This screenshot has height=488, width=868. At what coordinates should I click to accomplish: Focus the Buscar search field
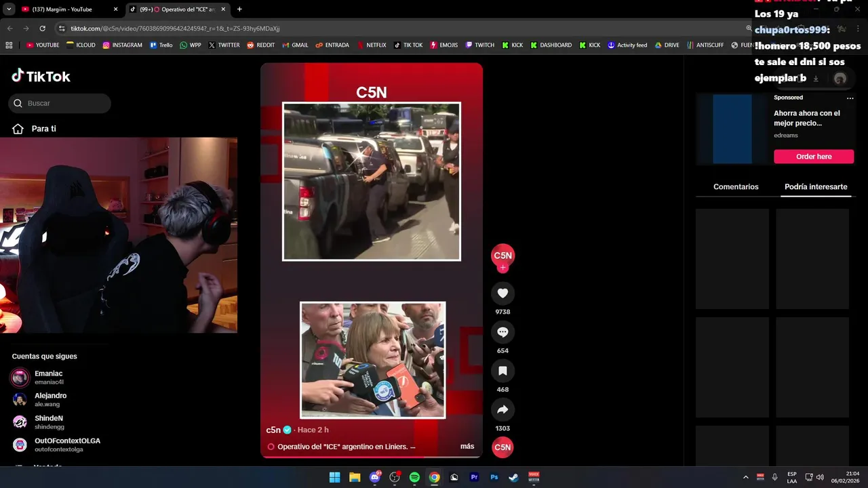tap(60, 103)
